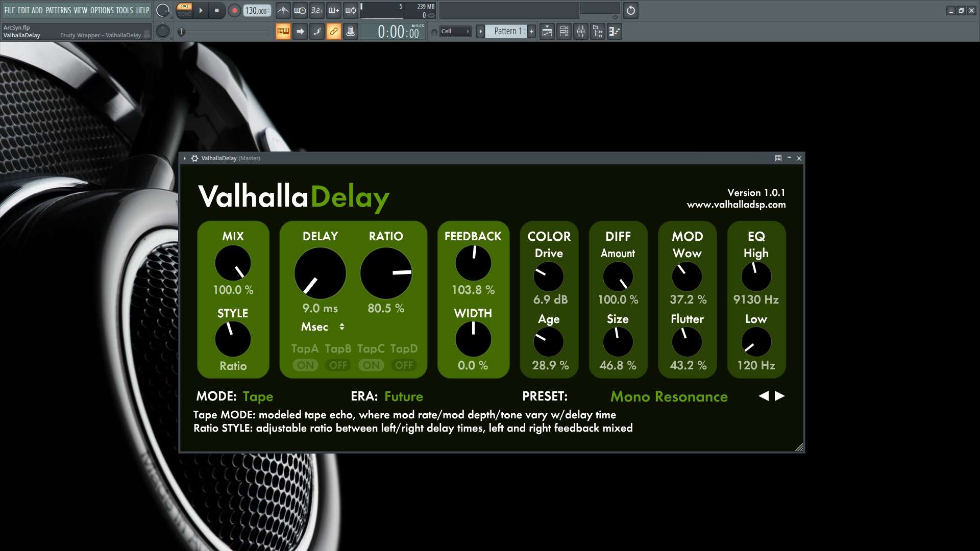Toggle TapA ON button
Image resolution: width=980 pixels, height=551 pixels.
tap(305, 365)
